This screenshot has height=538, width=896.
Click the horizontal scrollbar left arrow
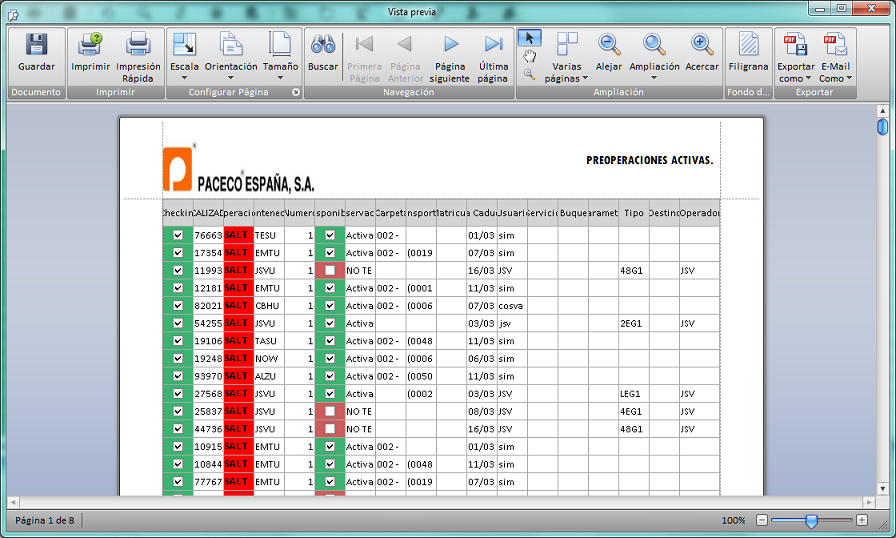pos(13,503)
